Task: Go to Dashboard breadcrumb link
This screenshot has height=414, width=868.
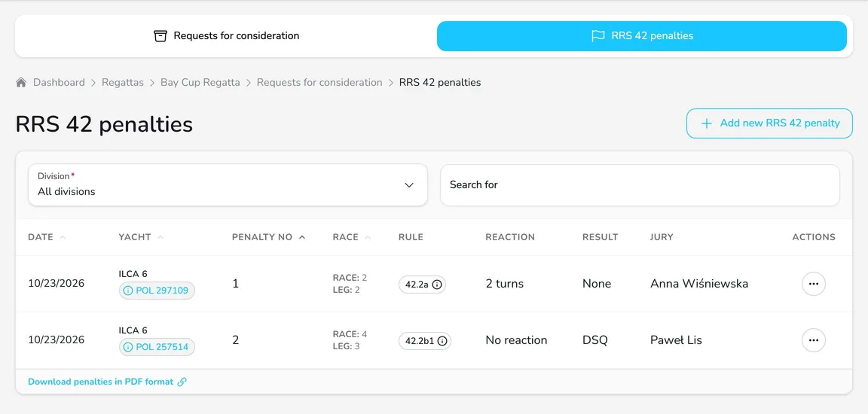Action: click(x=60, y=82)
